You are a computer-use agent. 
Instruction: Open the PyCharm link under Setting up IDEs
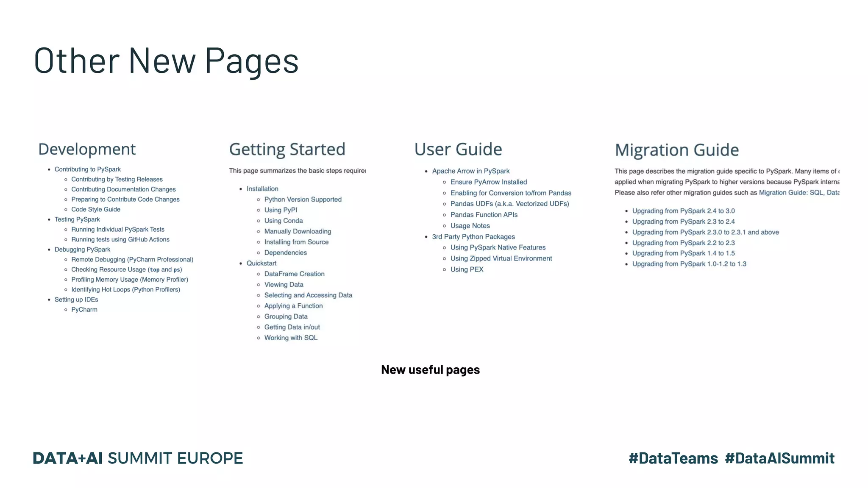pyautogui.click(x=84, y=310)
